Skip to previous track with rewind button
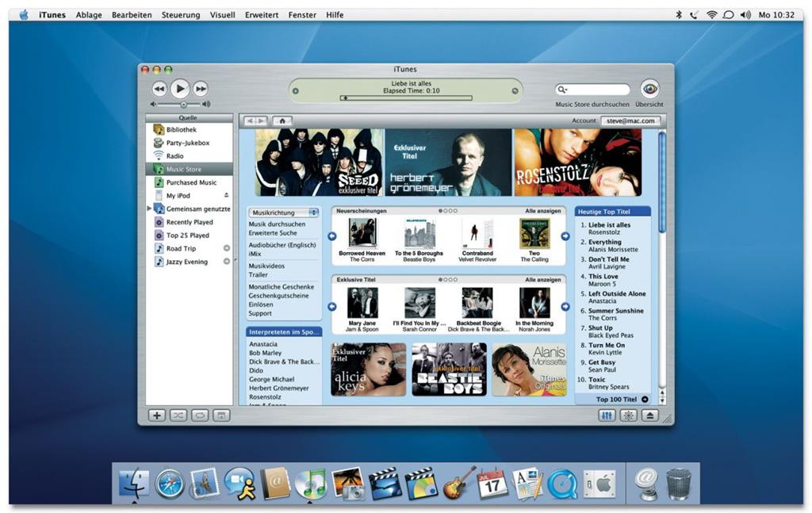Screen dimensions: 812x513 (159, 89)
